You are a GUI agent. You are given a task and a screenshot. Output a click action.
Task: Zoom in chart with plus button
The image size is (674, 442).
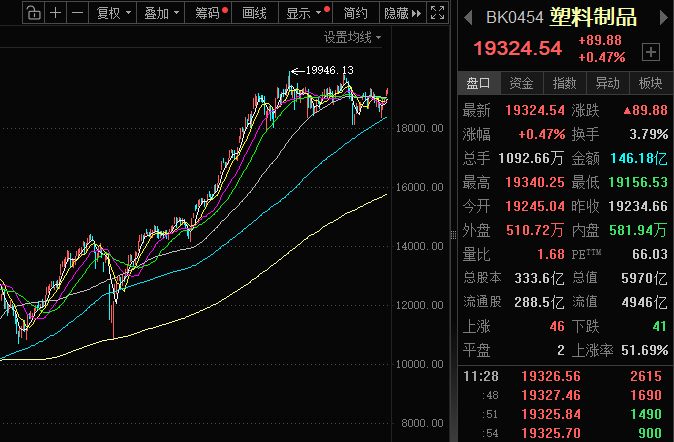(55, 13)
